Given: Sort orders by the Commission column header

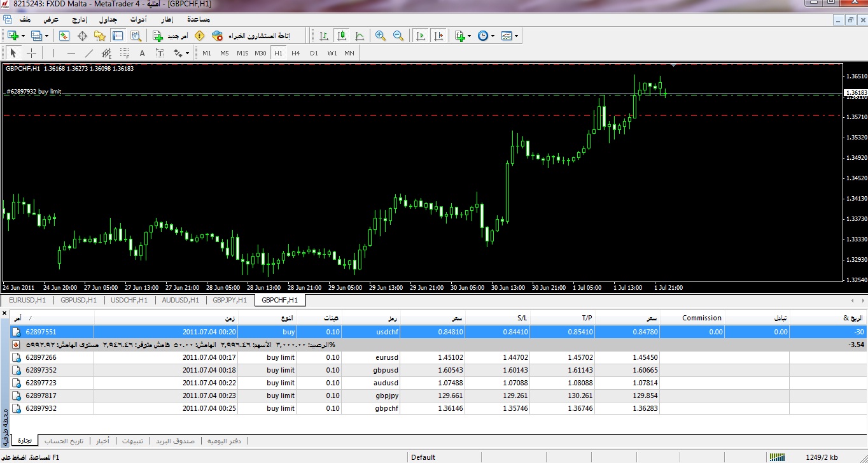Looking at the screenshot, I should (x=693, y=318).
